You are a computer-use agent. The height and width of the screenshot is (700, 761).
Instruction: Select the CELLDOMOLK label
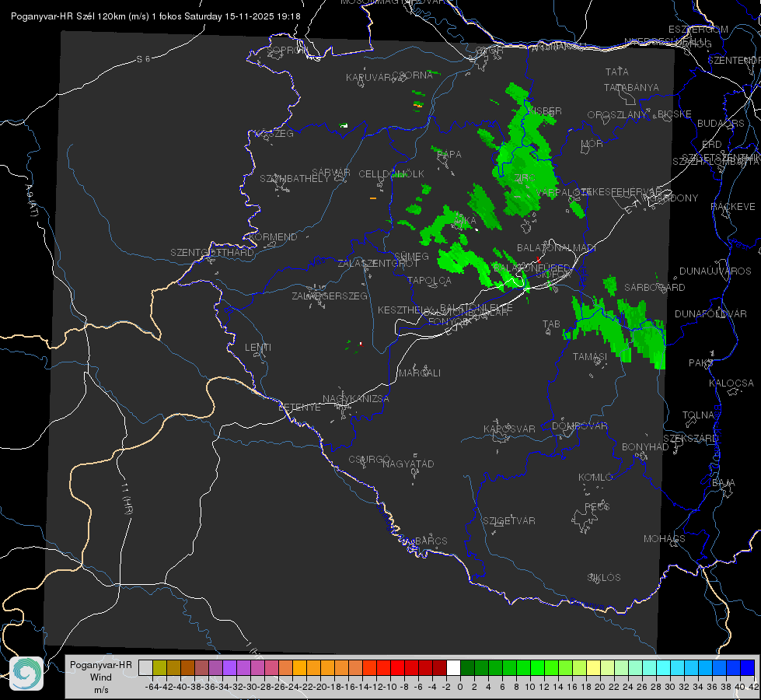coord(392,174)
